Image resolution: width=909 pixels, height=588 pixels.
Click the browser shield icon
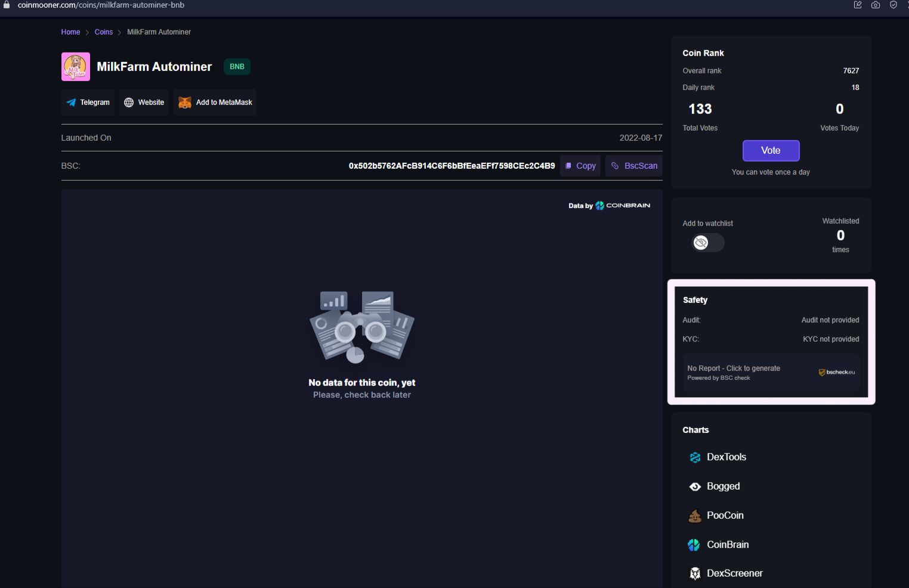click(x=893, y=5)
